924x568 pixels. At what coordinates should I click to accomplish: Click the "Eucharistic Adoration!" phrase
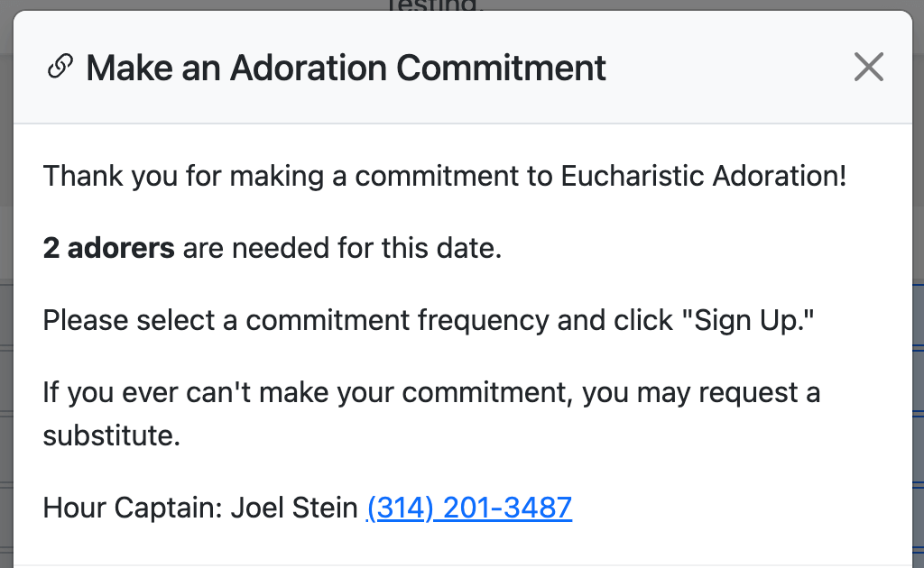704,175
